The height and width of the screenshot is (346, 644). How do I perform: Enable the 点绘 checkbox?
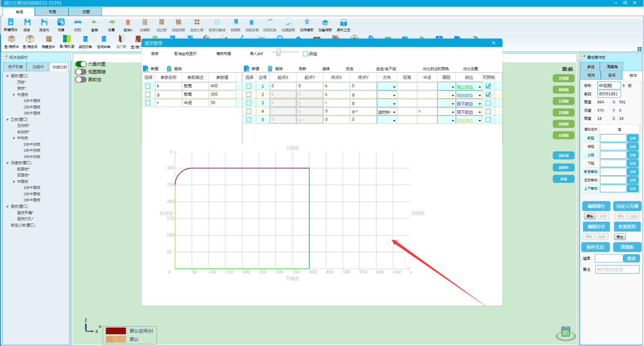click(x=305, y=54)
